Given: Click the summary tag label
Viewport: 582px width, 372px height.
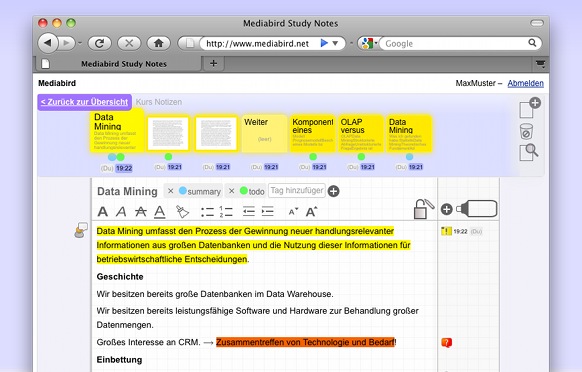Looking at the screenshot, I should pyautogui.click(x=204, y=192).
